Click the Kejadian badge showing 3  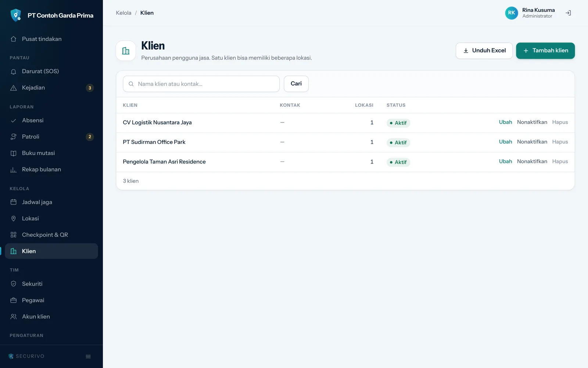90,88
